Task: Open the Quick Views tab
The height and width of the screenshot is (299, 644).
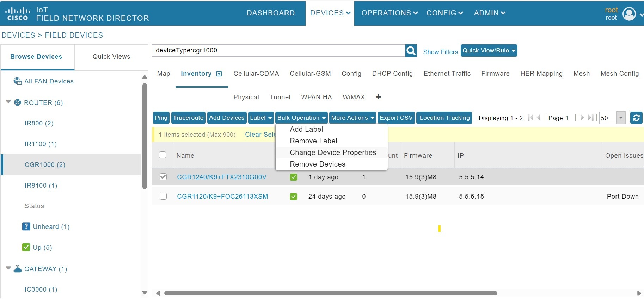Action: 111,57
